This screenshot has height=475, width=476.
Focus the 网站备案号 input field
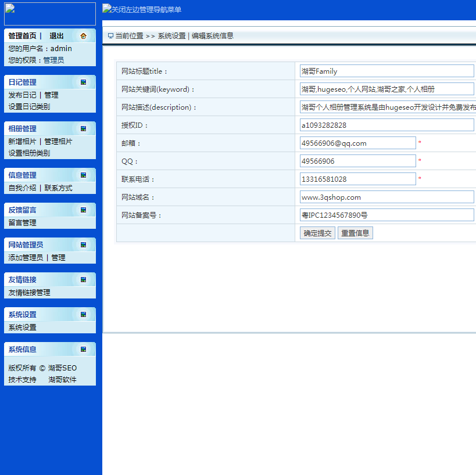(386, 215)
